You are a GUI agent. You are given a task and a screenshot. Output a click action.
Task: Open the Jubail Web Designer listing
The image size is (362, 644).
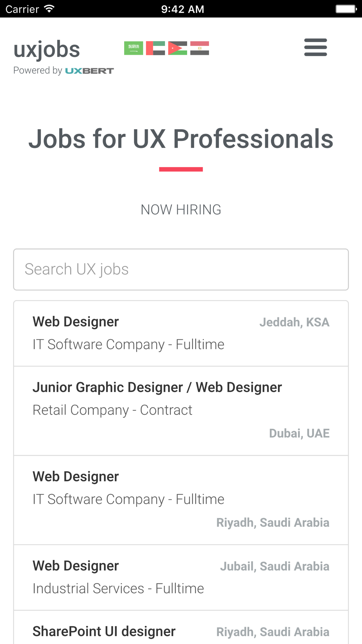[x=181, y=578]
